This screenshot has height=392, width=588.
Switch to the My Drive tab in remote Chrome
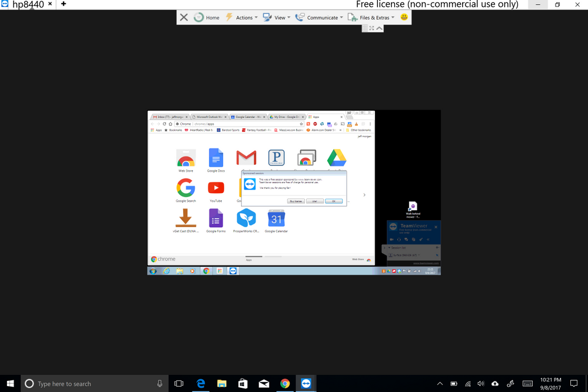tap(287, 117)
